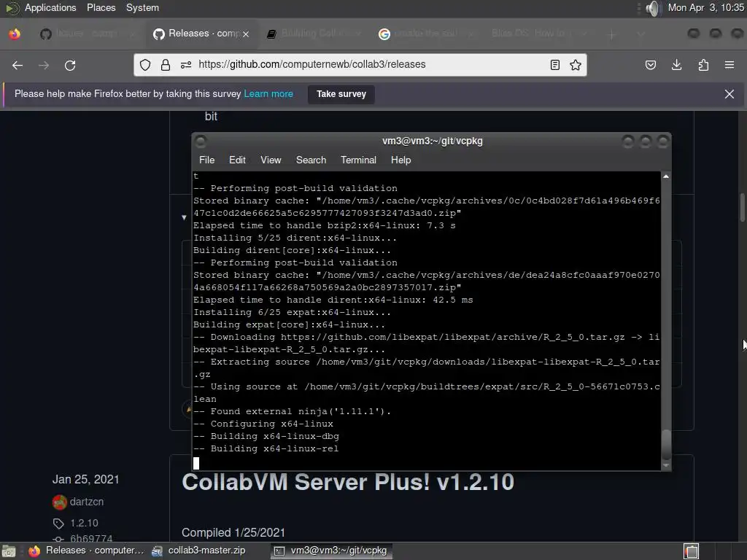Click the 'Jan 25, 2021' release date text
This screenshot has height=560, width=747.
86,480
